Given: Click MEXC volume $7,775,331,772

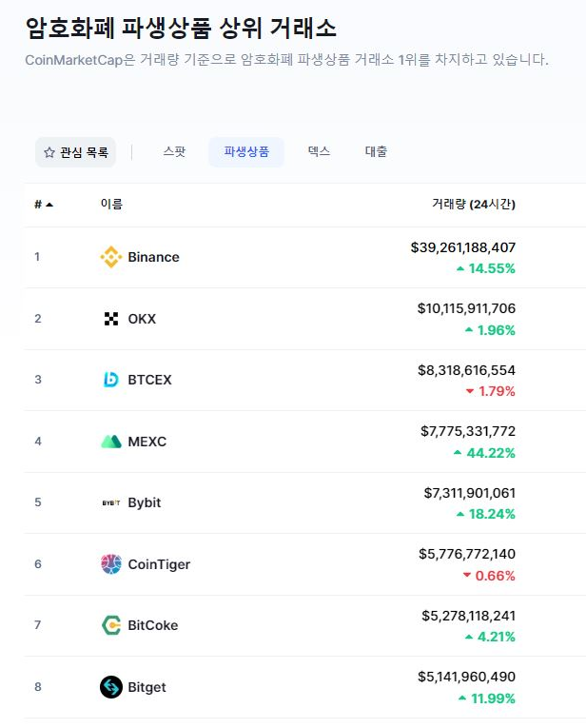Looking at the screenshot, I should coord(468,431).
